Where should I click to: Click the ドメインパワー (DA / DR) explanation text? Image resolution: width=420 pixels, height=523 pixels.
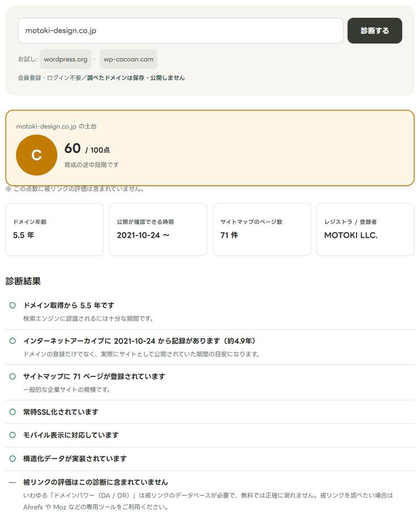point(208,501)
